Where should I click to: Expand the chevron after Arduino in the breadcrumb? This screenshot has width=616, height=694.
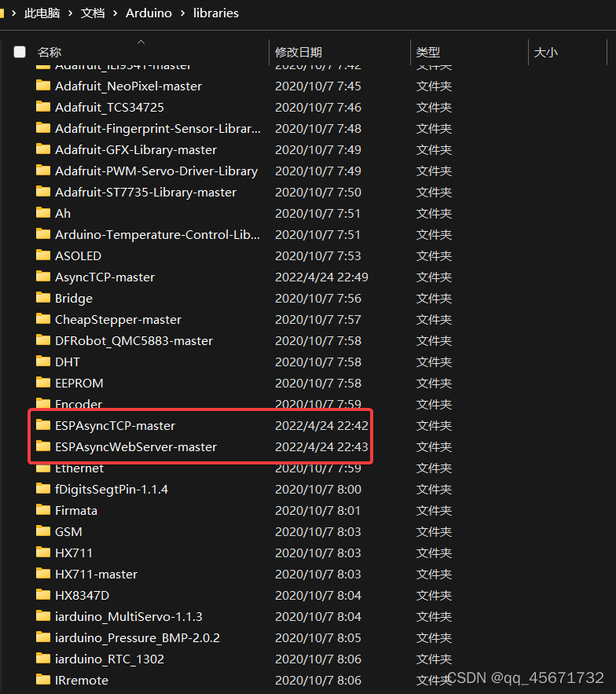coord(182,13)
